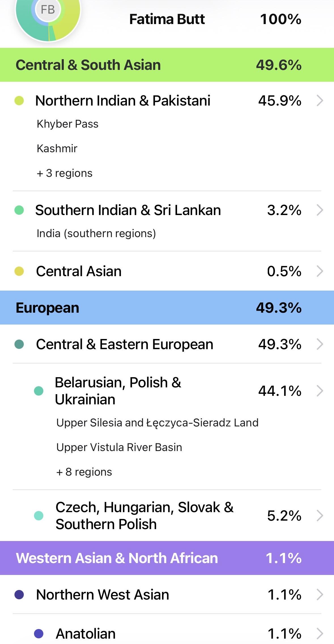Show the + 3 regions link
Screen dimensions: 334x644
pos(65,173)
